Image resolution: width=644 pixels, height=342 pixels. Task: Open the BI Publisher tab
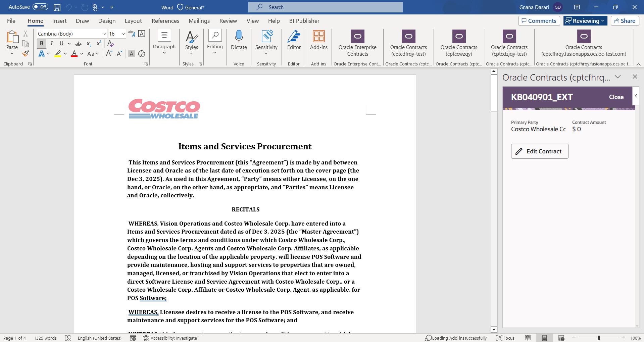304,21
